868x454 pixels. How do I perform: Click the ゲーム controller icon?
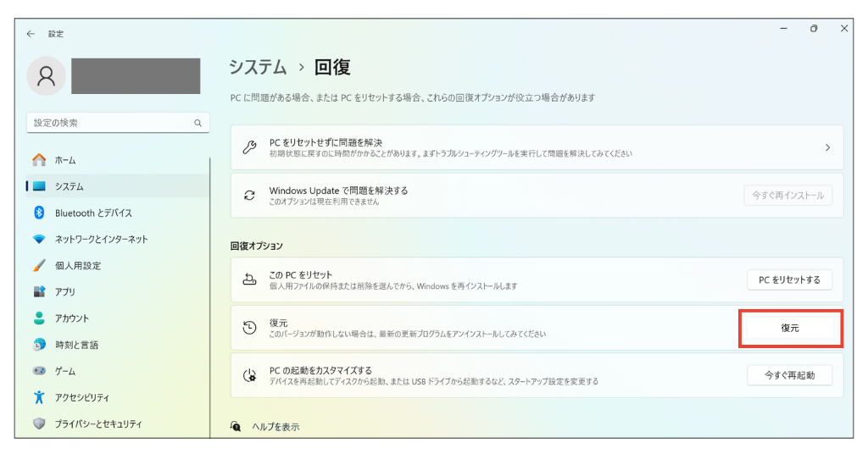coord(39,370)
